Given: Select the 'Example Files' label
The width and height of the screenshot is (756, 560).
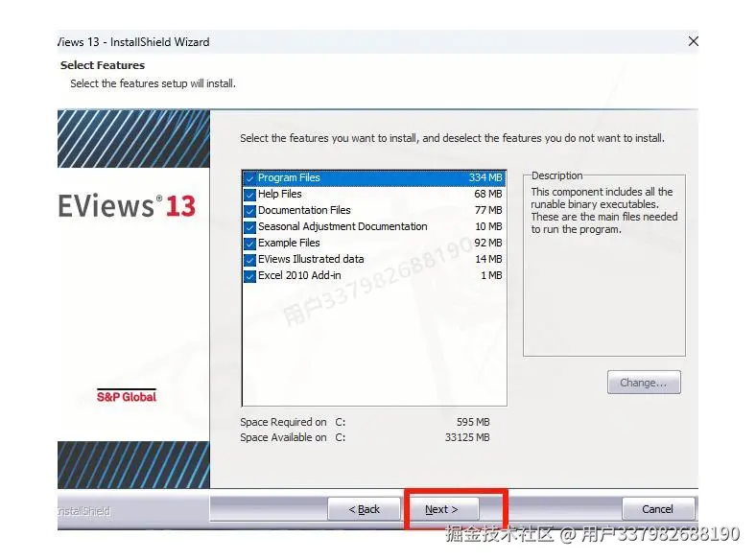Looking at the screenshot, I should [x=289, y=243].
